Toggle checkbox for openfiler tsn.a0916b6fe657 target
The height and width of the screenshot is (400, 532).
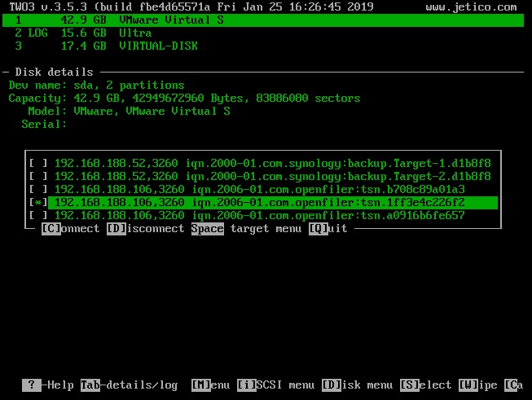click(x=38, y=215)
